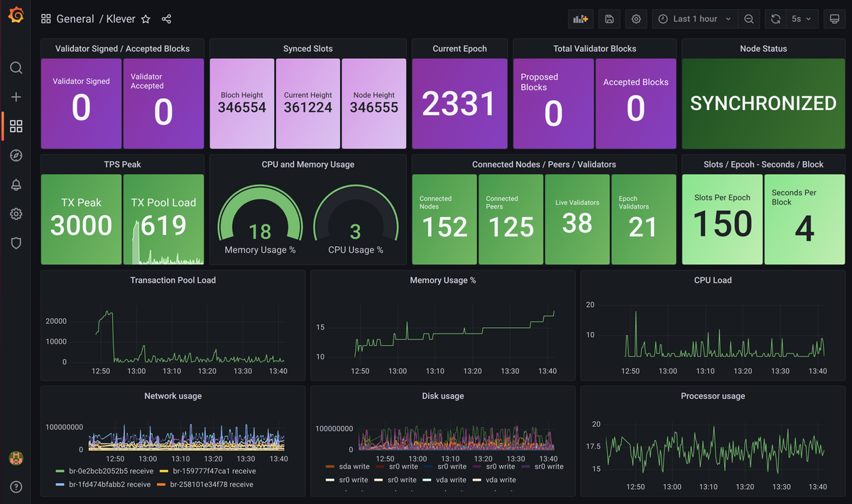Image resolution: width=852 pixels, height=504 pixels.
Task: Refresh the dashboard now
Action: (776, 19)
